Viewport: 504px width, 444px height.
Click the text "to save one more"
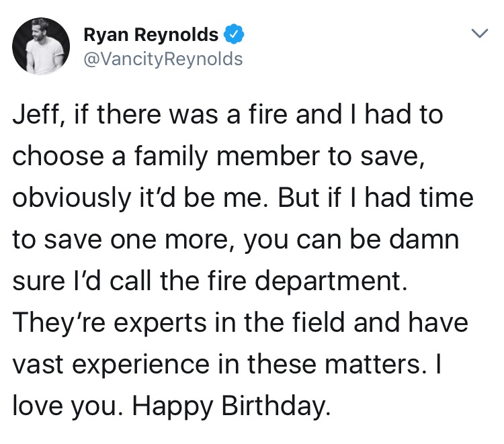[123, 239]
